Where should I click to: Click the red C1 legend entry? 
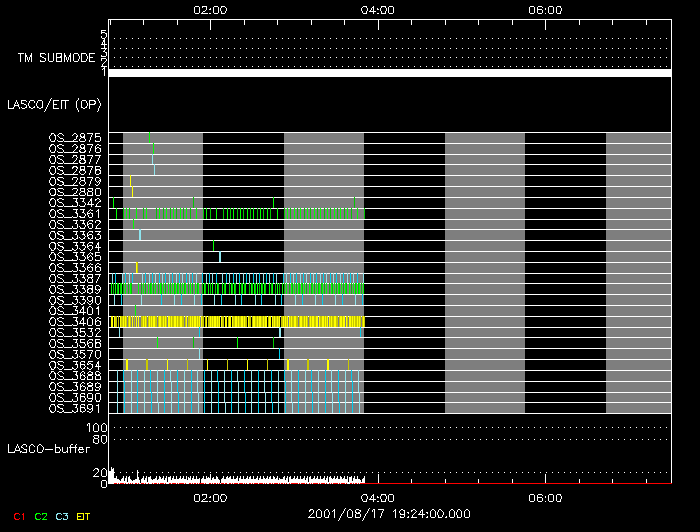17,516
